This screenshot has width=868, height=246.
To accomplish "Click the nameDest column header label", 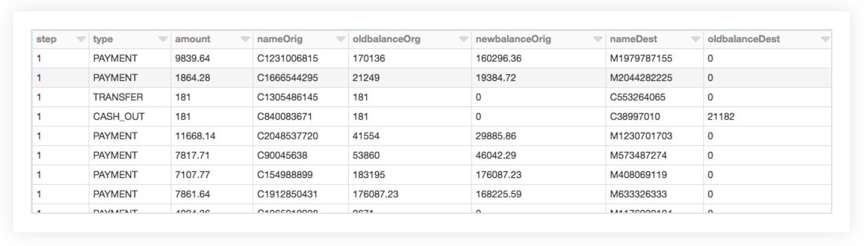I will 633,39.
